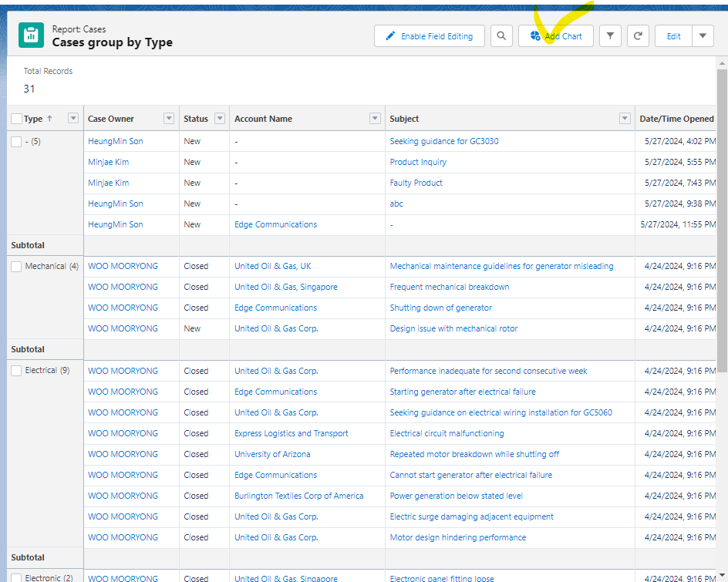This screenshot has width=728, height=582.
Task: Click the vertical scrollbar thumb
Action: point(722,220)
